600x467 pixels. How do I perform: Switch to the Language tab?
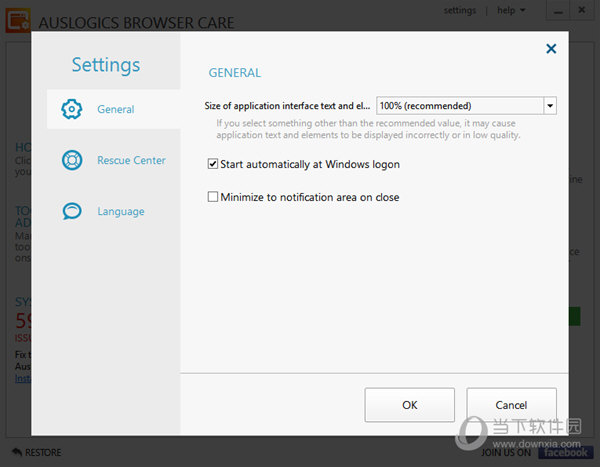(x=113, y=211)
